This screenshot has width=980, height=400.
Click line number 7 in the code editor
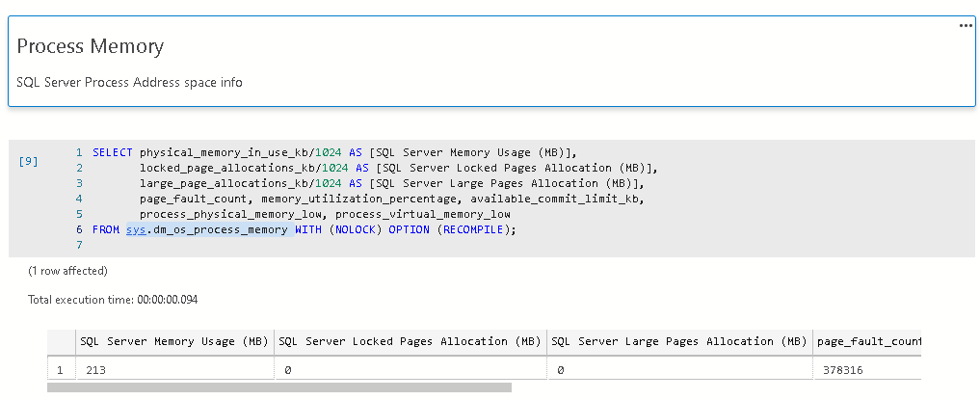(x=79, y=245)
